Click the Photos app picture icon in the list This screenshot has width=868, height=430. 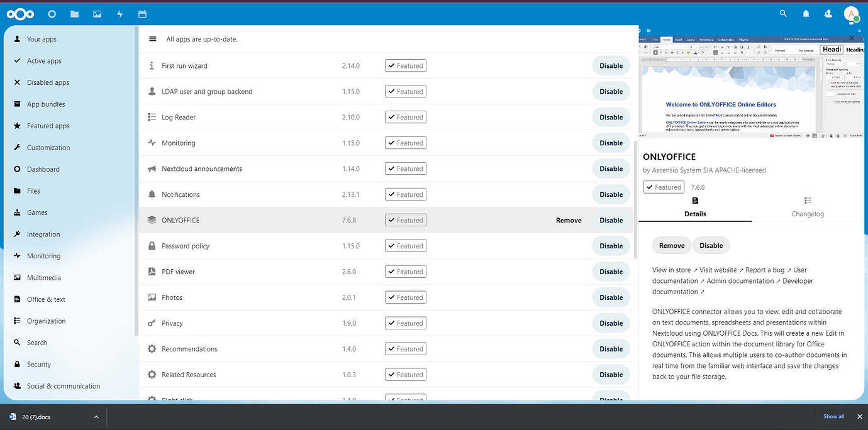(x=152, y=297)
